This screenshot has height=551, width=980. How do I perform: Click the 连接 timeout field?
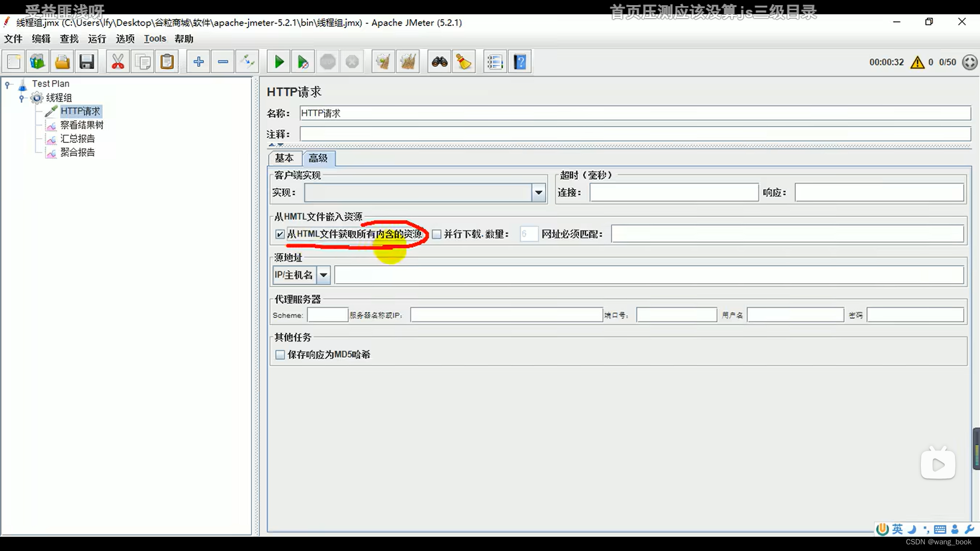click(x=674, y=193)
